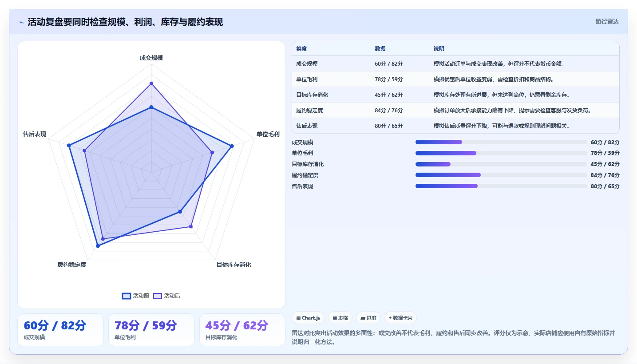
Task: Click the 活动前 data point on 单位毛利 axis
Action: pyautogui.click(x=231, y=146)
